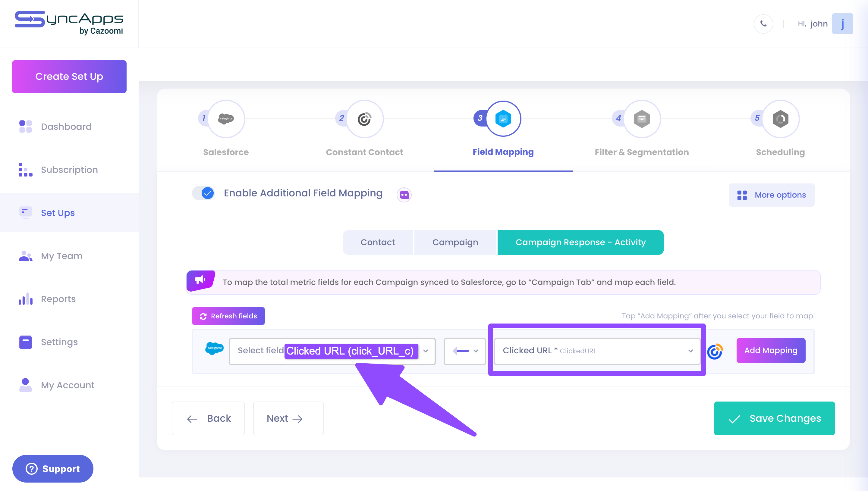Click the phone call icon in header
This screenshot has width=868, height=491.
pyautogui.click(x=763, y=23)
